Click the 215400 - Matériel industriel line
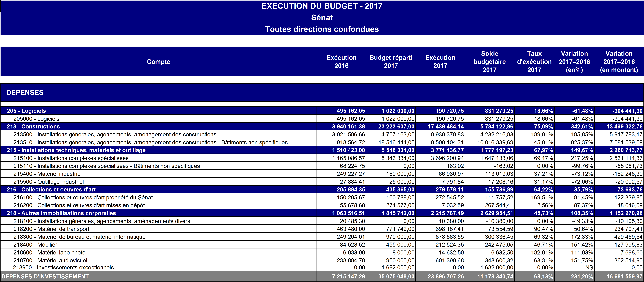Screen dimensions: 644x282 tap(48, 174)
